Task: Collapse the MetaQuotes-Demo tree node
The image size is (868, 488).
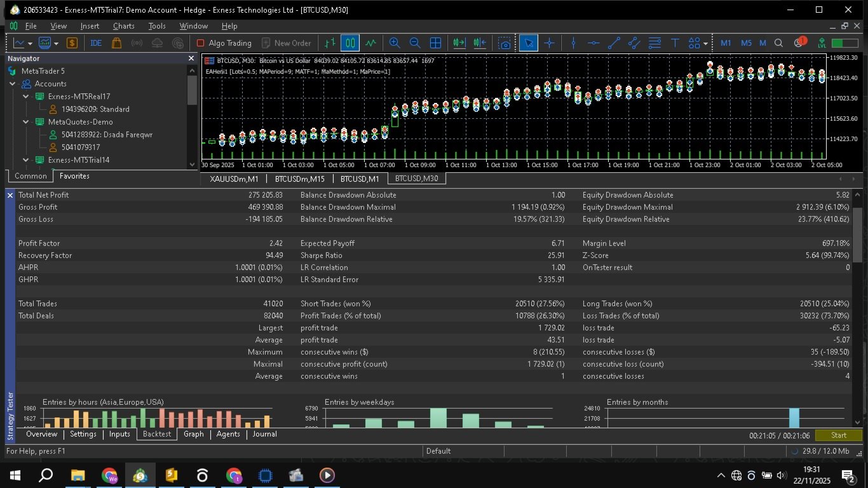Action: pyautogui.click(x=25, y=122)
